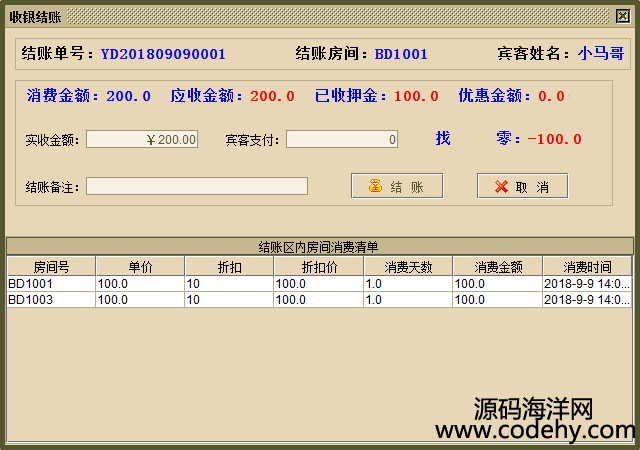This screenshot has width=640, height=450.
Task: Click the guest name 小马哥
Action: coord(600,54)
